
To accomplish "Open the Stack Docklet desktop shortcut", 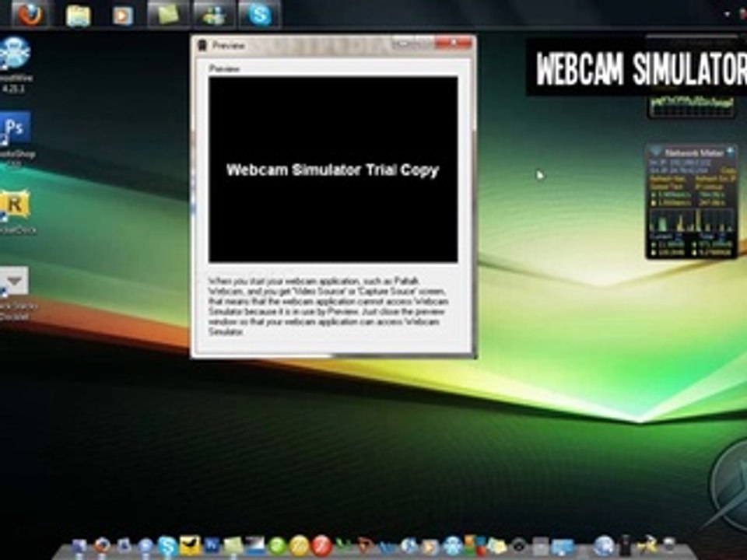I will tap(14, 281).
